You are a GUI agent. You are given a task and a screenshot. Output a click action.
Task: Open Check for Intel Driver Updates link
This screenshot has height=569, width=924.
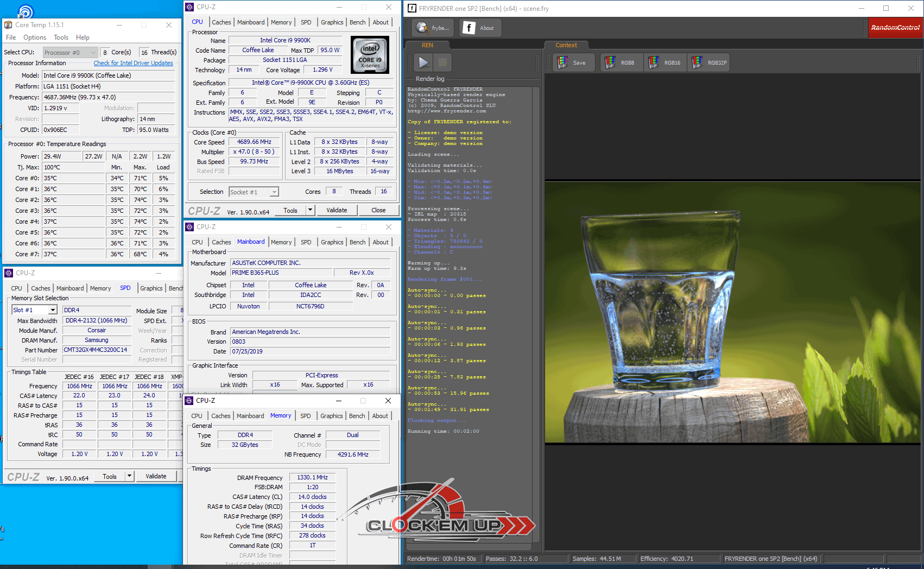tap(133, 63)
